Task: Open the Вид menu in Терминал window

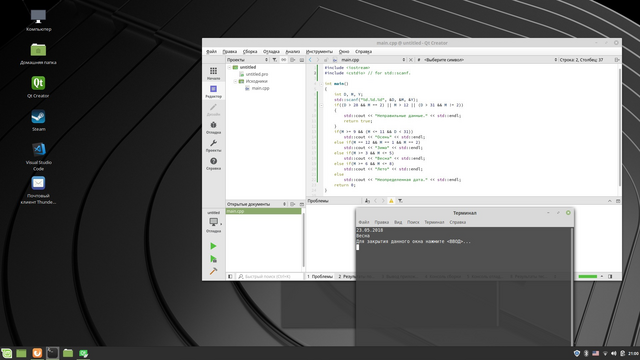Action: coord(398,222)
